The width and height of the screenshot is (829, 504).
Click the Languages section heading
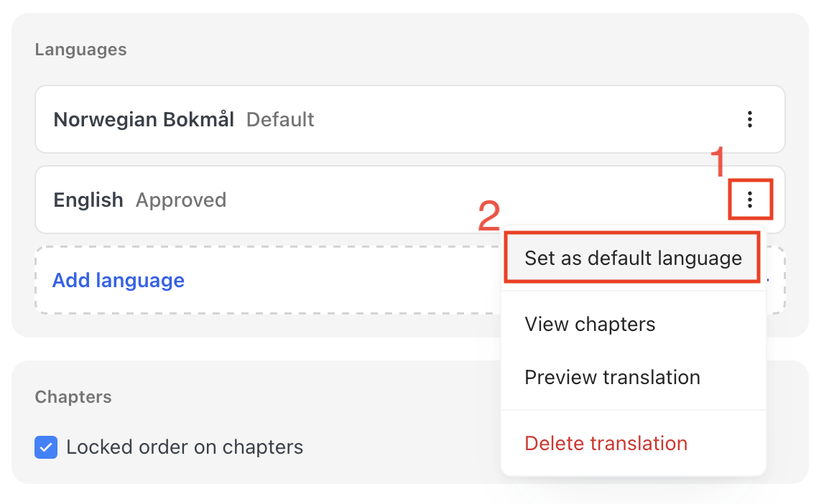pos(81,50)
